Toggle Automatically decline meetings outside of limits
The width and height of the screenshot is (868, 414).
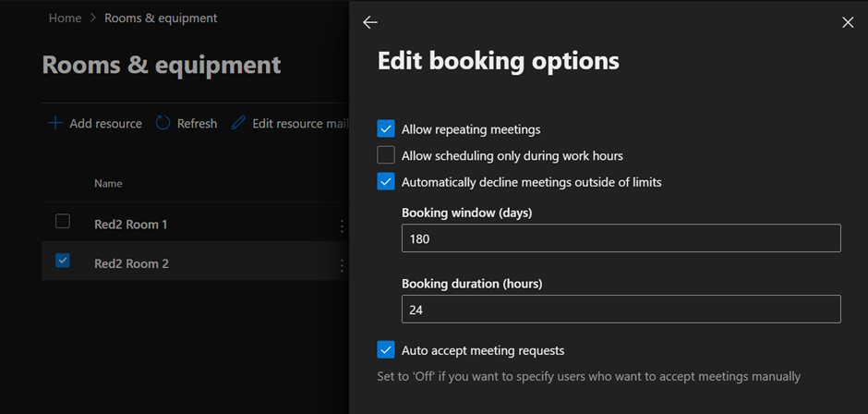tap(386, 181)
